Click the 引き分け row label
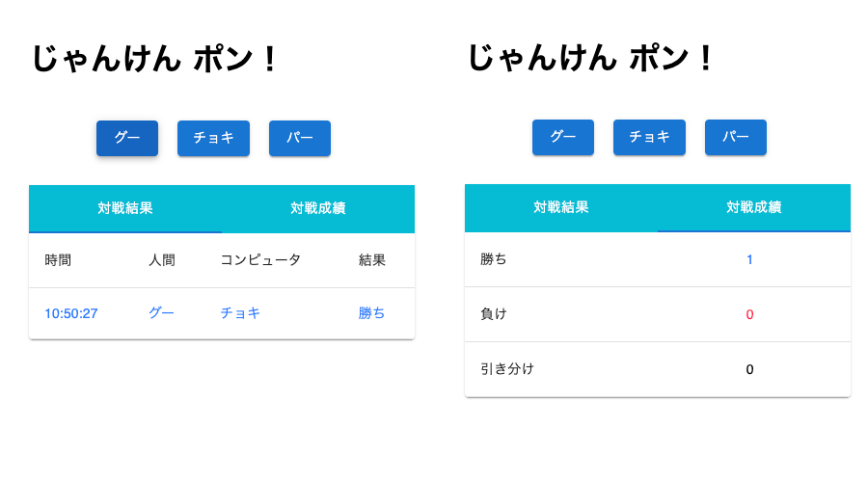 point(507,369)
